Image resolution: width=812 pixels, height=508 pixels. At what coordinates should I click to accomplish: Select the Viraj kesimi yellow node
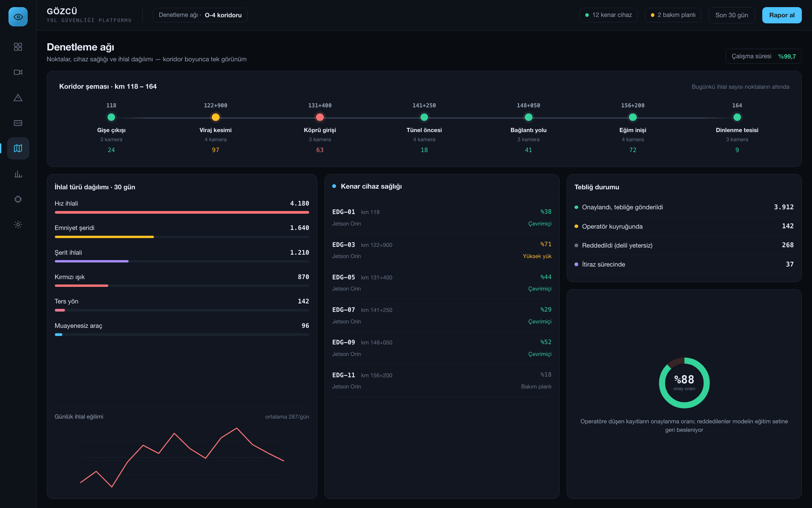[216, 117]
